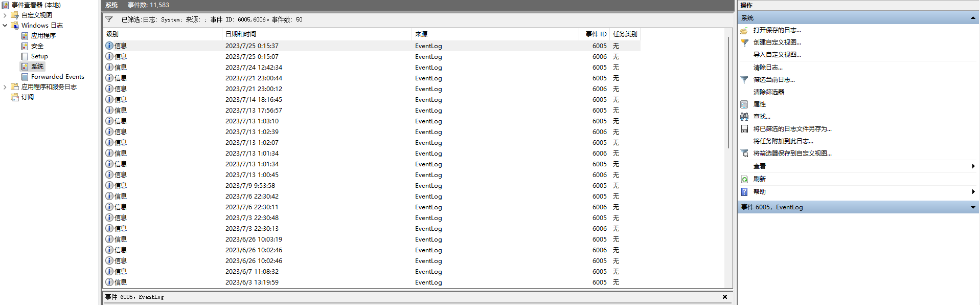The width and height of the screenshot is (980, 305).
Task: Close the event 6005 preview pane
Action: point(724,297)
